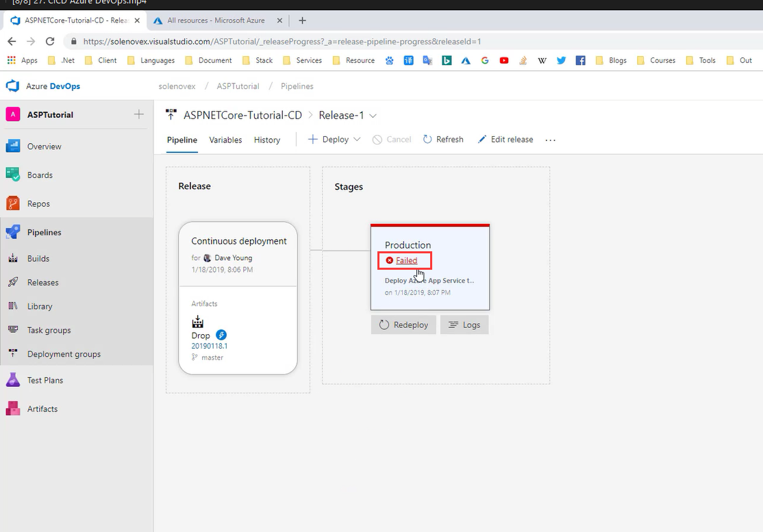This screenshot has height=532, width=763.
Task: Click the plus icon beside ASPTutorial
Action: pyautogui.click(x=138, y=114)
